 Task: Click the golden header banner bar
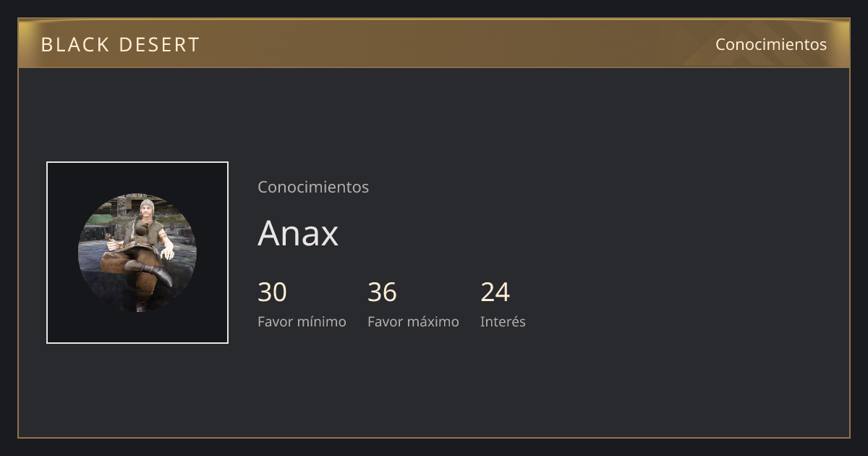(x=434, y=43)
